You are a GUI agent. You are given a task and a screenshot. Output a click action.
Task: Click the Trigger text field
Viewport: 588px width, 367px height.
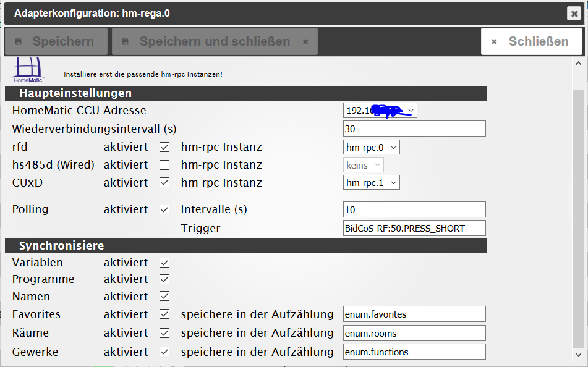[414, 228]
